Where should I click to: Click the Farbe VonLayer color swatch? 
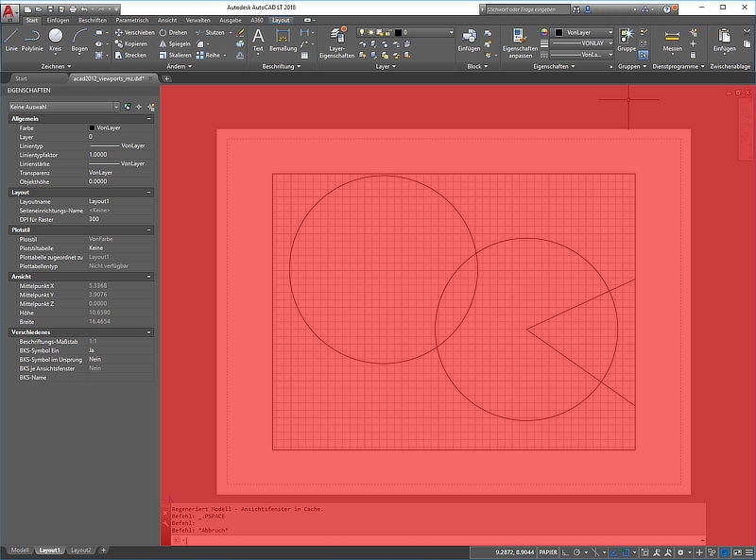coord(92,127)
